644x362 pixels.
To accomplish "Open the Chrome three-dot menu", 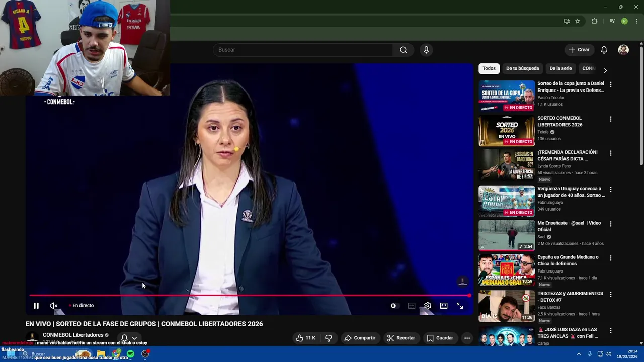I will [636, 21].
